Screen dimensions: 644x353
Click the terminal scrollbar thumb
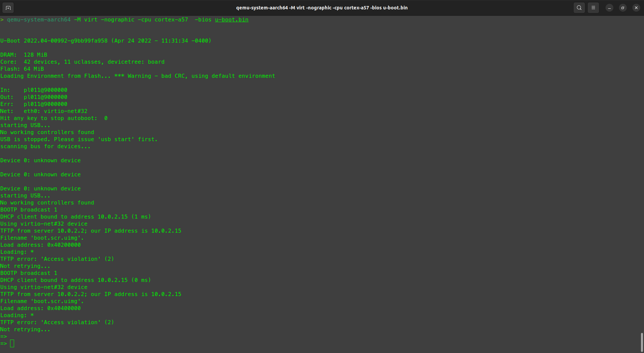tap(642, 342)
